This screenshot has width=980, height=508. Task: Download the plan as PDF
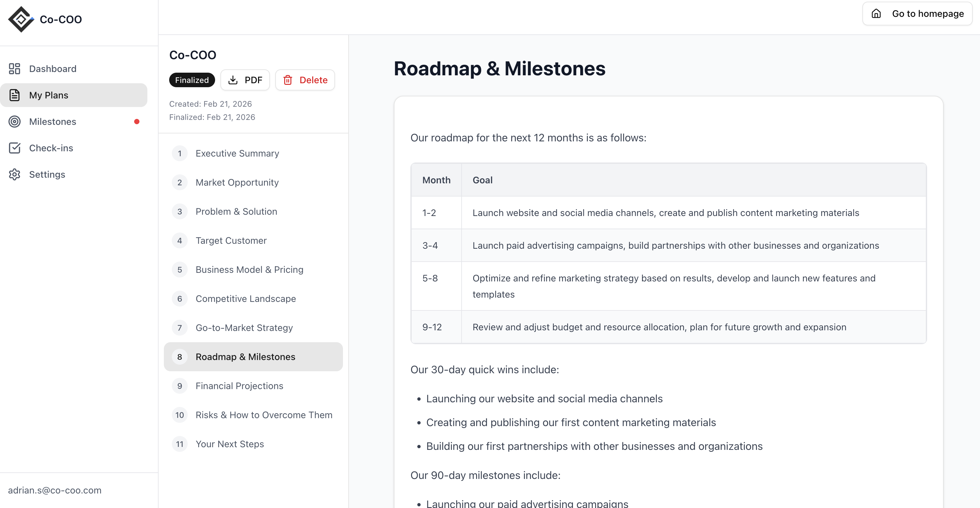[x=245, y=80]
